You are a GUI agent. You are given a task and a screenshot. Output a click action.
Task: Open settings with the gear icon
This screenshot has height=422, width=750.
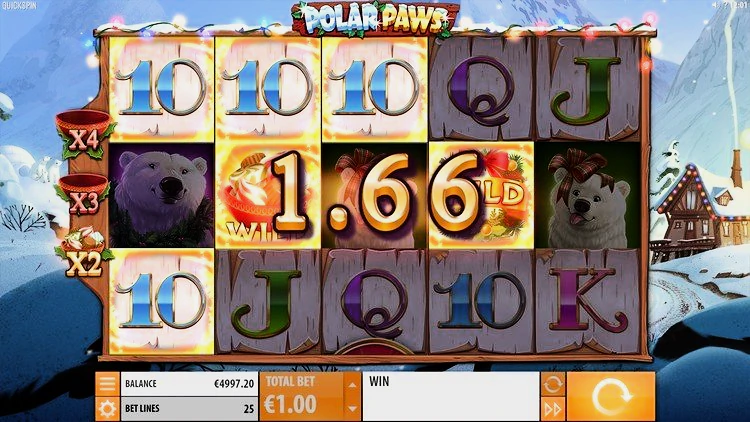pyautogui.click(x=107, y=409)
